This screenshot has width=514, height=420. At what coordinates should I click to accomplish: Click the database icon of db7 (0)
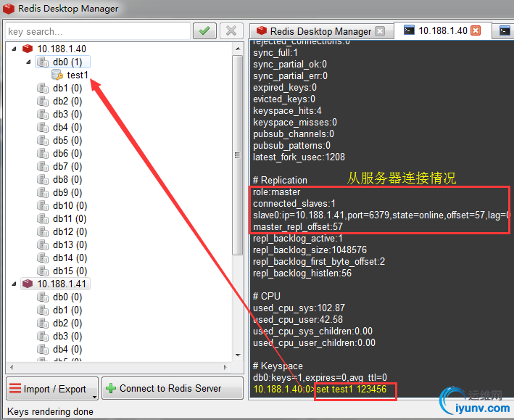(x=43, y=167)
